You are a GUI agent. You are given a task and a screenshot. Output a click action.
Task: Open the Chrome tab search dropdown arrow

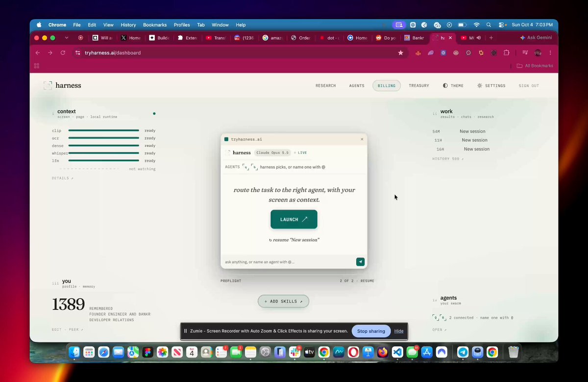(67, 38)
